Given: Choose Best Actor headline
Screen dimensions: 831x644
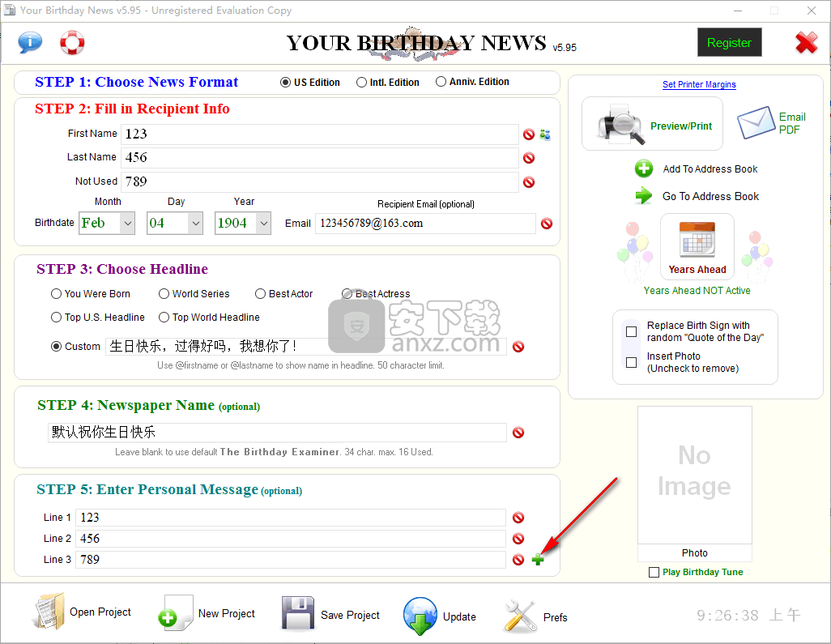Looking at the screenshot, I should click(260, 293).
